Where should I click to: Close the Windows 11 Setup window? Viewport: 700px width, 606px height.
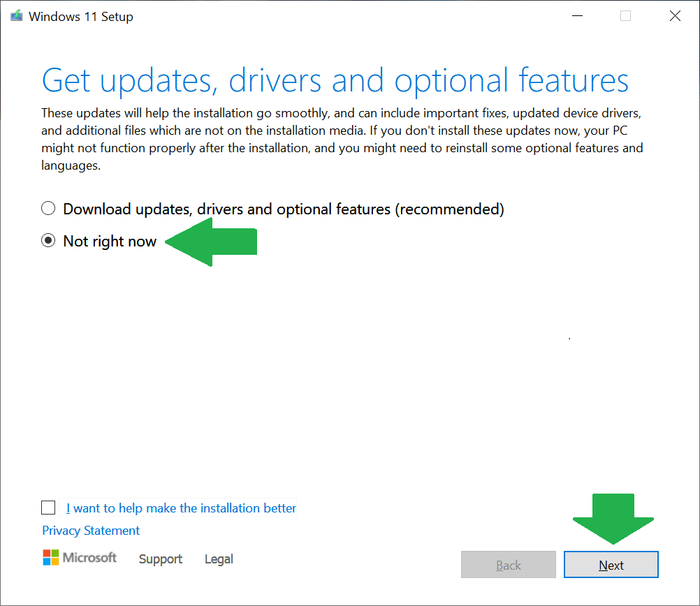coord(675,16)
